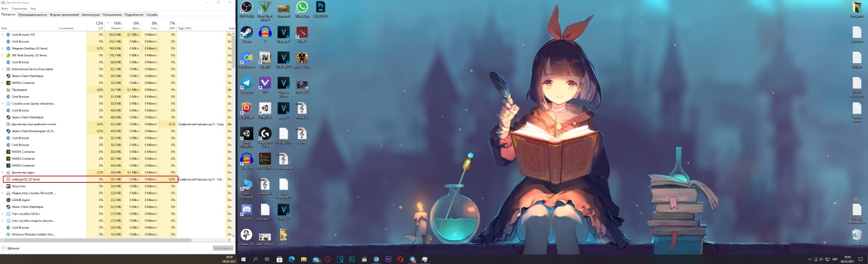Click the 452,6 МБ memory cell
Image resolution: width=868 pixels, height=264 pixels.
(114, 35)
